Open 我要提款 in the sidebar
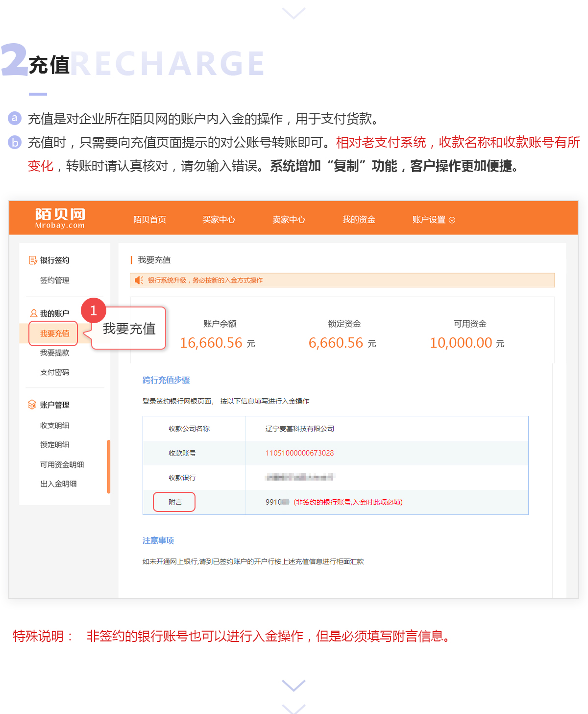Viewport: 588px width, 714px height. pos(54,353)
